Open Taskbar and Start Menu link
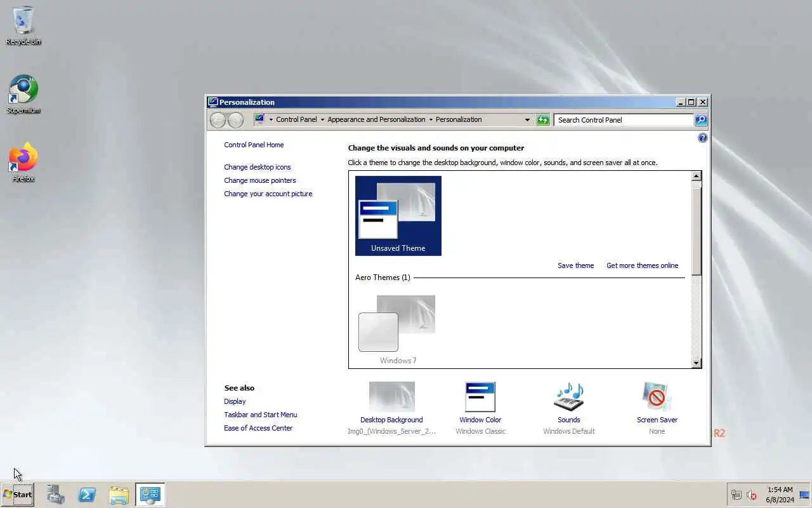812x508 pixels. (261, 415)
